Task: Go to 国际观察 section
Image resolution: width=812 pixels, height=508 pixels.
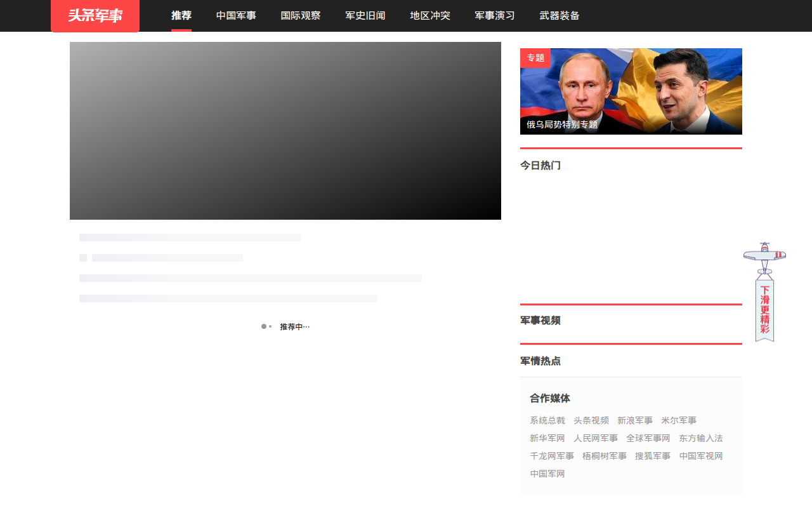Action: [301, 16]
